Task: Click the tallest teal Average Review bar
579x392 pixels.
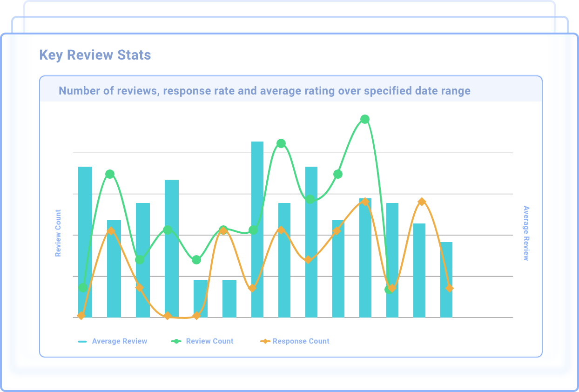Action: [x=257, y=229]
